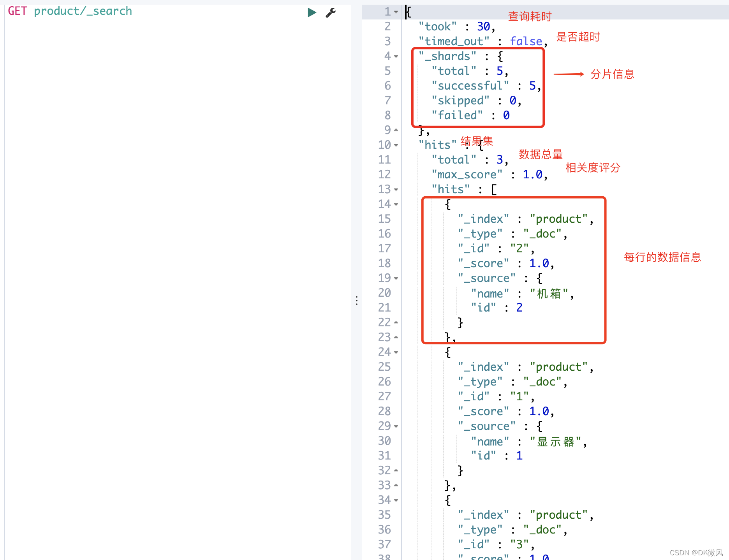
Task: Click the green play icon to send request
Action: click(x=311, y=12)
